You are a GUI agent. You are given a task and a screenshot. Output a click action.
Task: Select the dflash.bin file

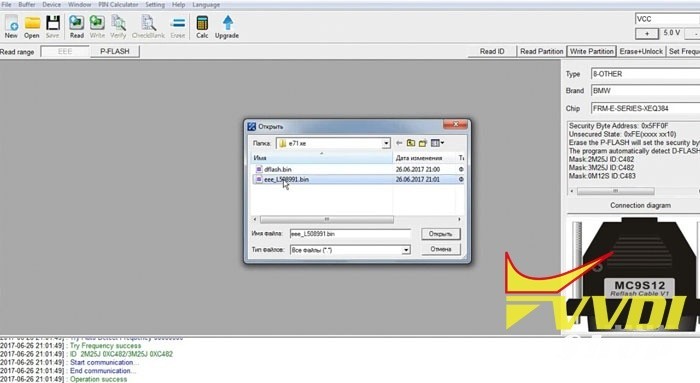click(278, 169)
